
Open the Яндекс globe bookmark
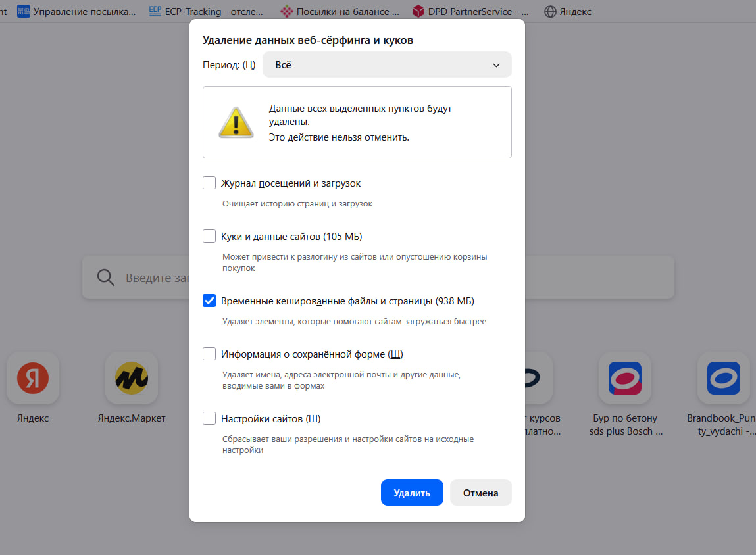tap(567, 12)
